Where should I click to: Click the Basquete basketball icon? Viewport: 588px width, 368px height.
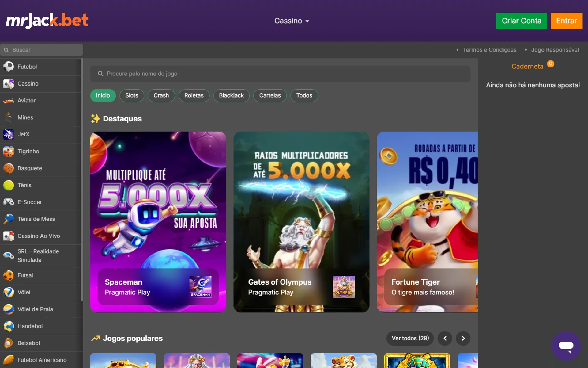[x=9, y=168]
